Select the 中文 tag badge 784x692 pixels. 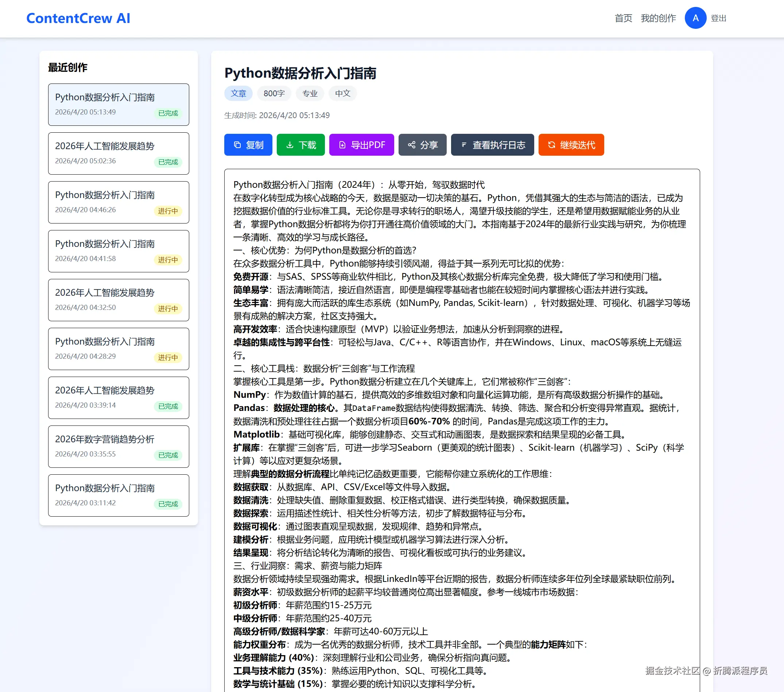click(342, 93)
